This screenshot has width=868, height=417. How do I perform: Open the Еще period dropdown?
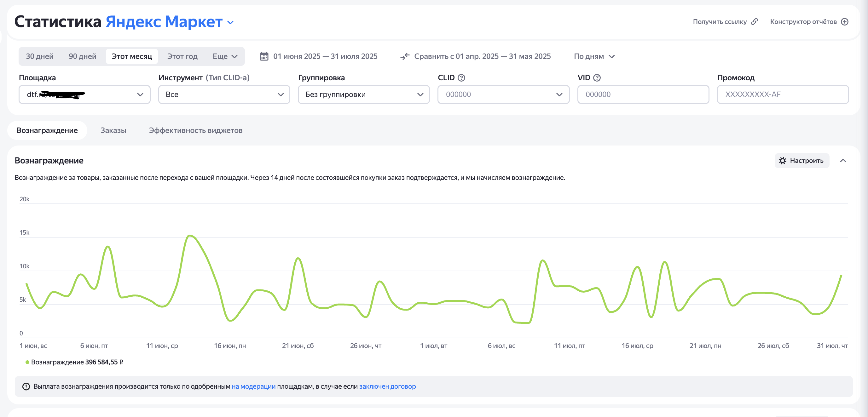[x=225, y=56]
